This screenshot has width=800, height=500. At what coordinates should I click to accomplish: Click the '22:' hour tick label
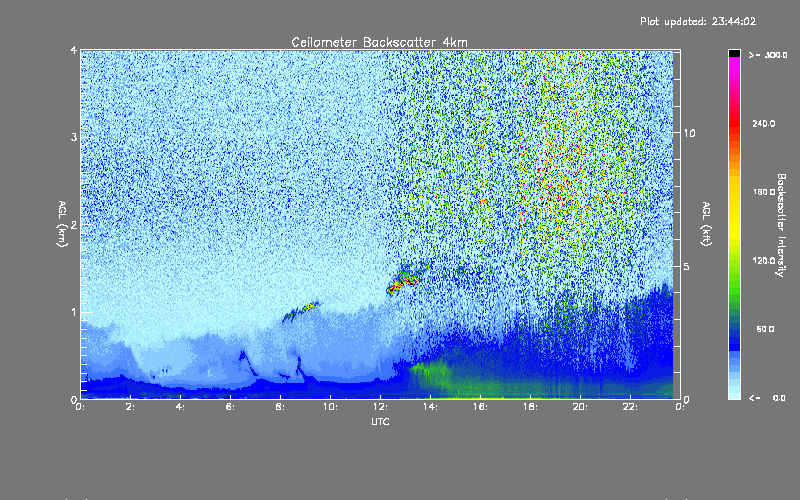pyautogui.click(x=631, y=407)
